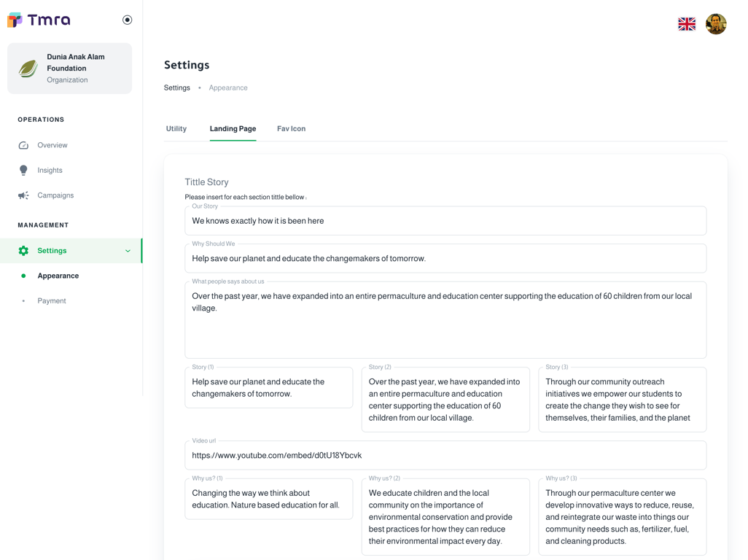Viewport: 748px width, 560px height.
Task: Click the Video url input field
Action: coord(445,456)
